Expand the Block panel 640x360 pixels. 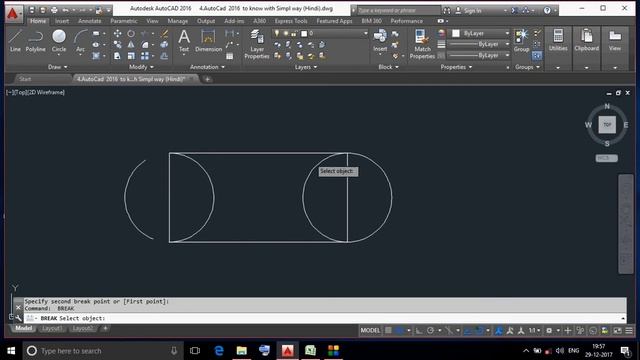(388, 67)
